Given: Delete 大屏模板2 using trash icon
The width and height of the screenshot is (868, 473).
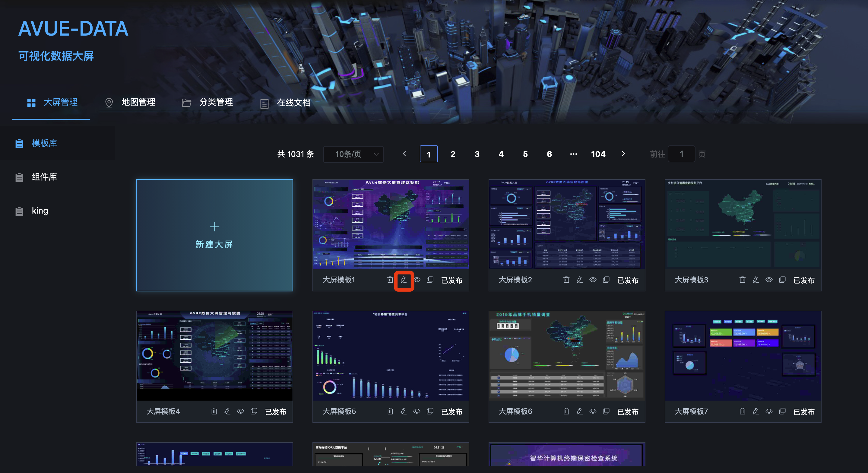Looking at the screenshot, I should coord(566,280).
